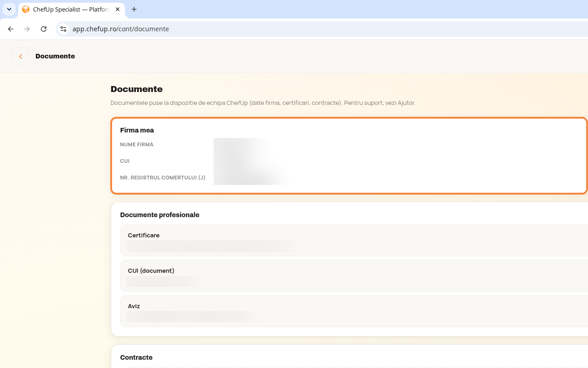Image resolution: width=588 pixels, height=368 pixels.
Task: Click the ChefUp favicon on the tab
Action: [26, 9]
